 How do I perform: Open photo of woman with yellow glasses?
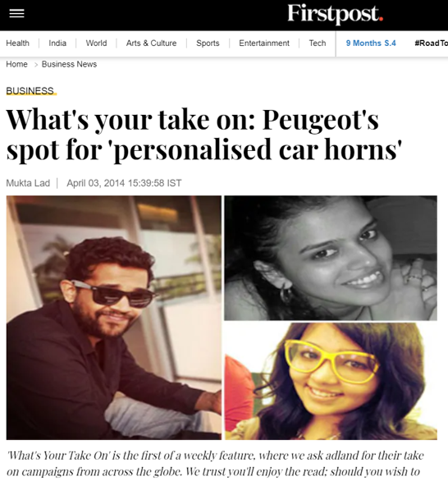(331, 381)
